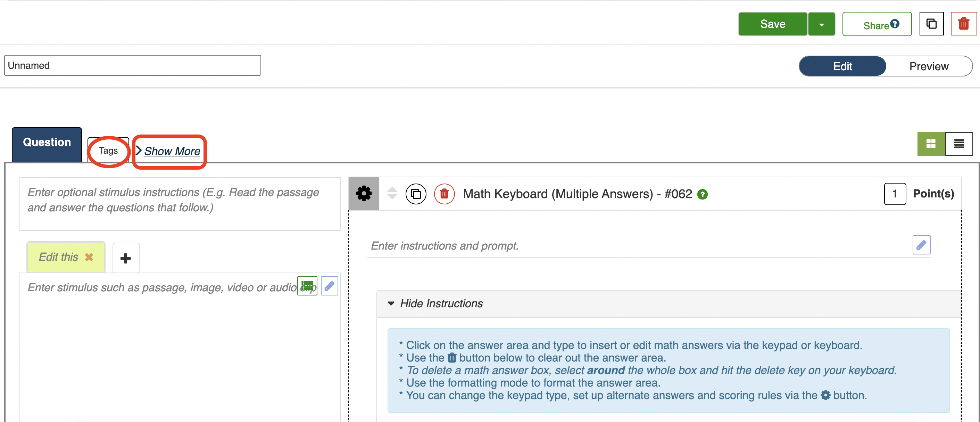
Task: Edit stimulus passage with pencil icon
Action: point(329,286)
